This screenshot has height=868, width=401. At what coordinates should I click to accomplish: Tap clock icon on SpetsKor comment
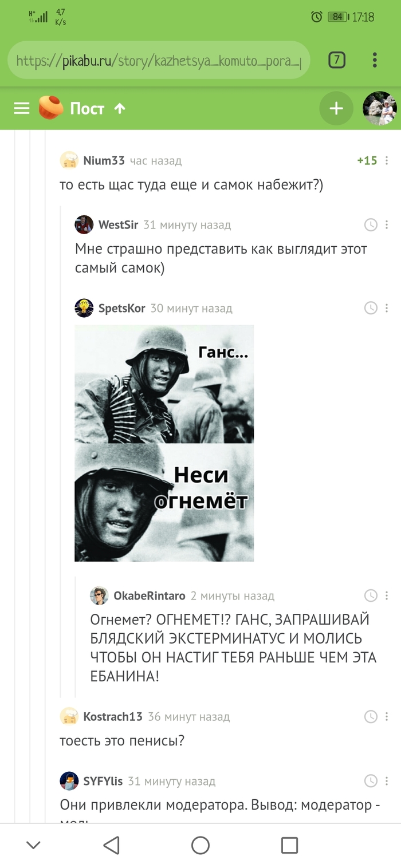[x=371, y=309]
